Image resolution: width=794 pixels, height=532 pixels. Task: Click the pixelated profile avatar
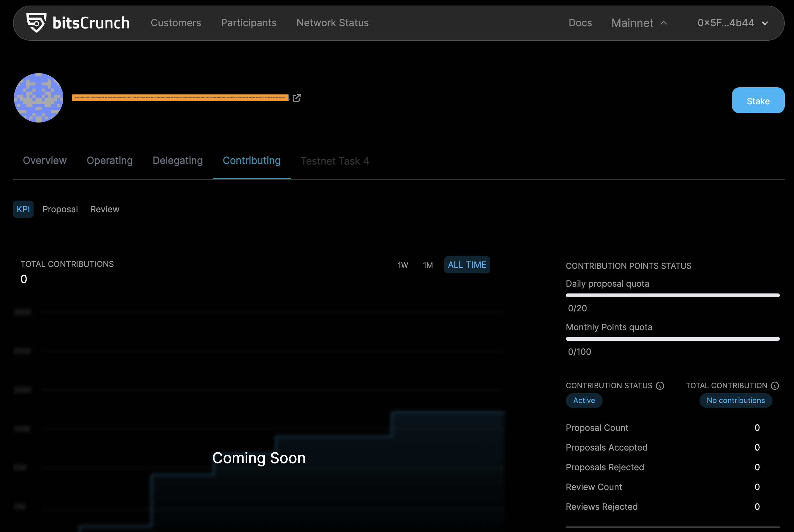point(39,98)
